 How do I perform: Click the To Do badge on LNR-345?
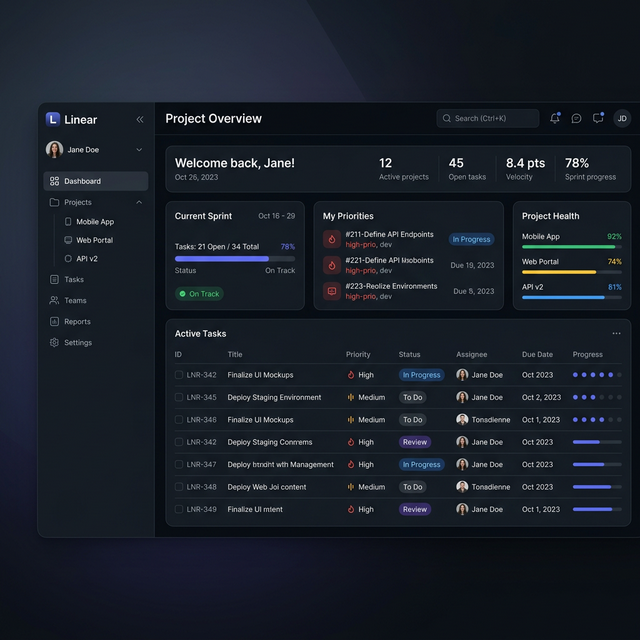click(413, 397)
